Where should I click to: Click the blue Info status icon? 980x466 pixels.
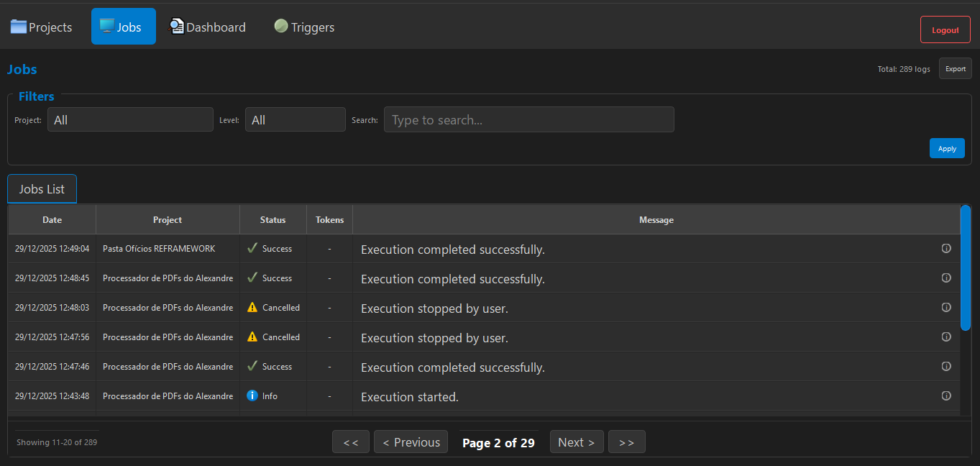pos(252,396)
